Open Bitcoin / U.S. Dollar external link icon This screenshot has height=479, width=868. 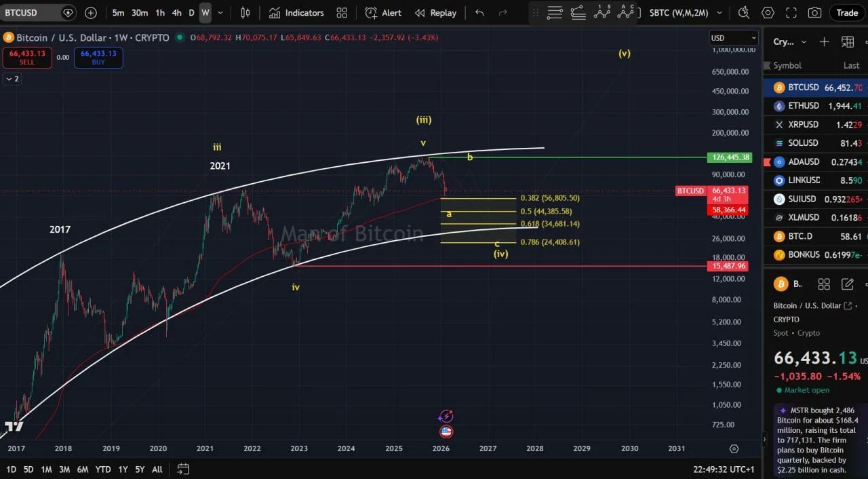(x=847, y=306)
